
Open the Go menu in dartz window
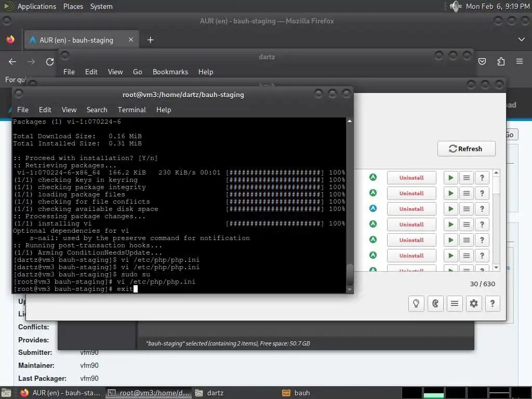137,72
